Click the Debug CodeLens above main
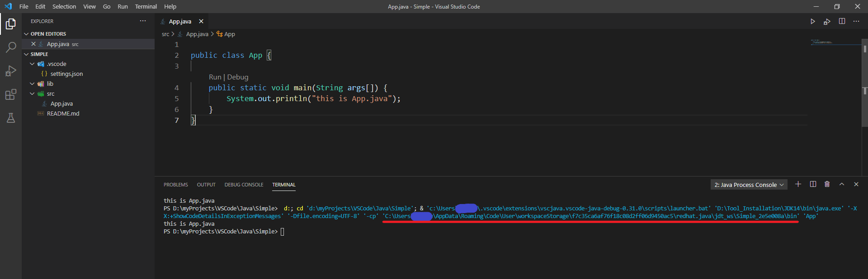 tap(238, 77)
